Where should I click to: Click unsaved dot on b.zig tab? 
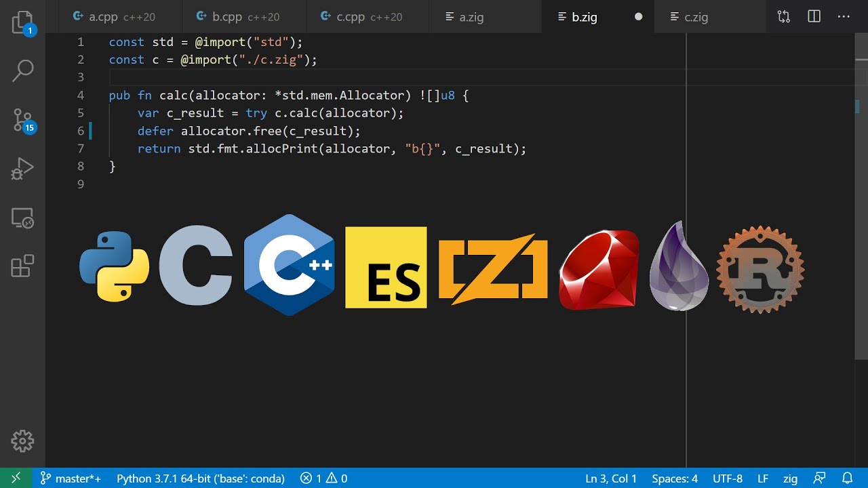(x=638, y=17)
